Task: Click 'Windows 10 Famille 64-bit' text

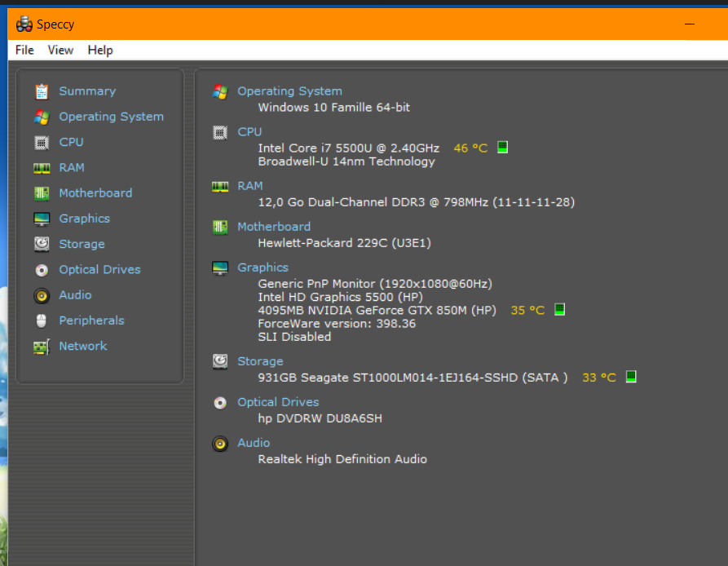Action: (x=333, y=108)
